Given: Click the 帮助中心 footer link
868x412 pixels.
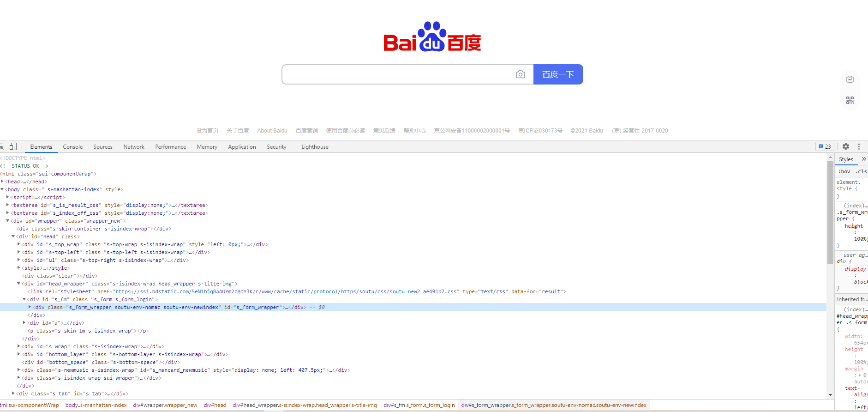Looking at the screenshot, I should pyautogui.click(x=415, y=131).
